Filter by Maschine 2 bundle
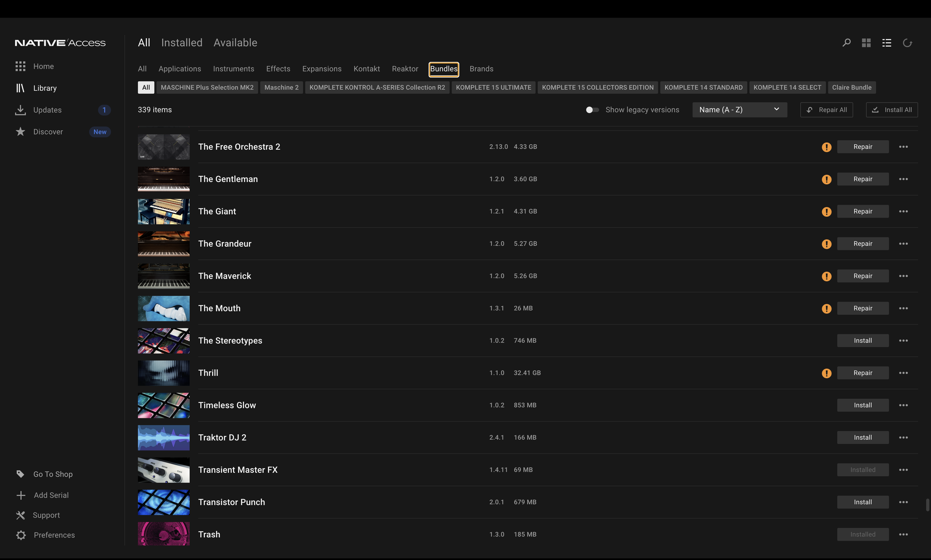 click(x=281, y=87)
